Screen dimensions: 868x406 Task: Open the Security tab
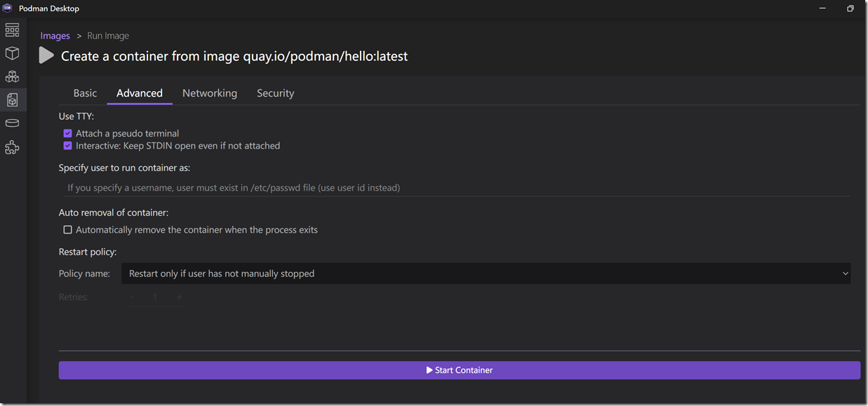coord(275,93)
